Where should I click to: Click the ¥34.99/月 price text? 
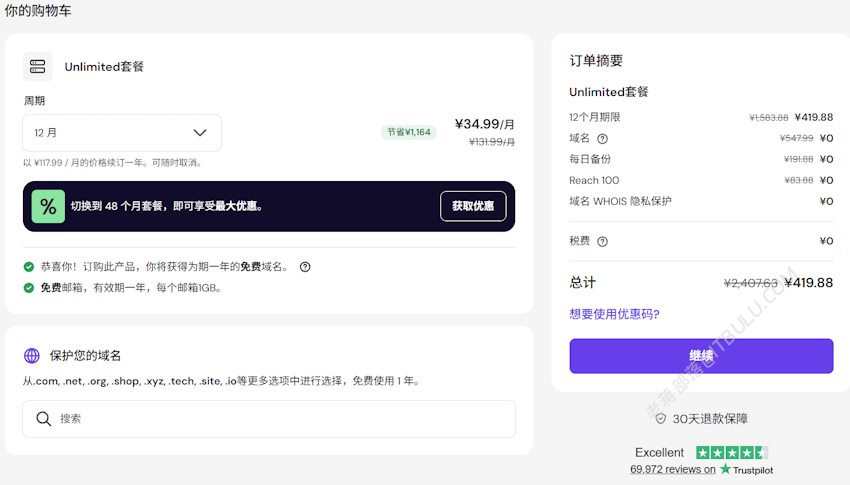(x=485, y=124)
